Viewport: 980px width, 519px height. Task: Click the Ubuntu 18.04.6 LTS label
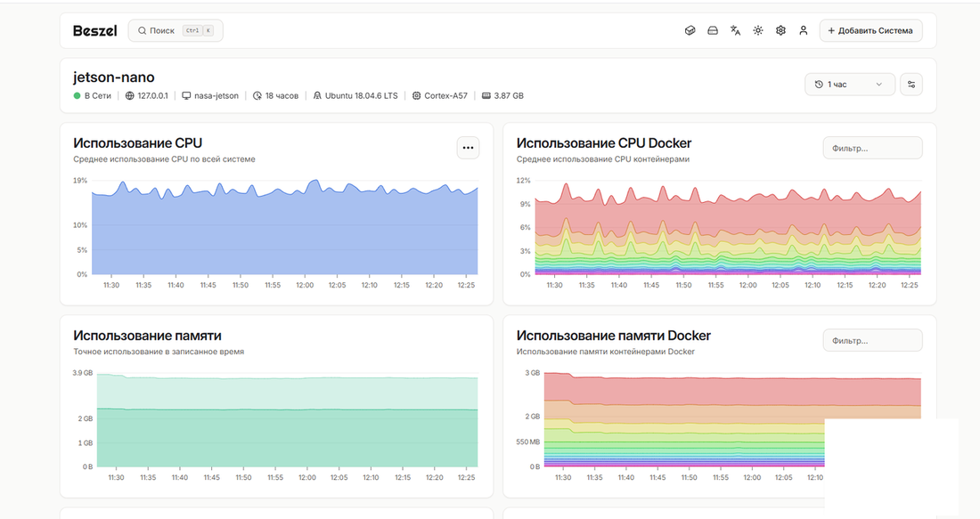coord(361,95)
